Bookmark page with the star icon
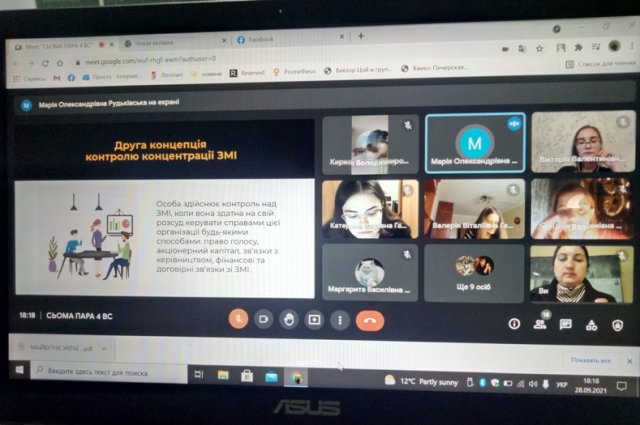Screen dimensions: 640x425 click(x=540, y=49)
